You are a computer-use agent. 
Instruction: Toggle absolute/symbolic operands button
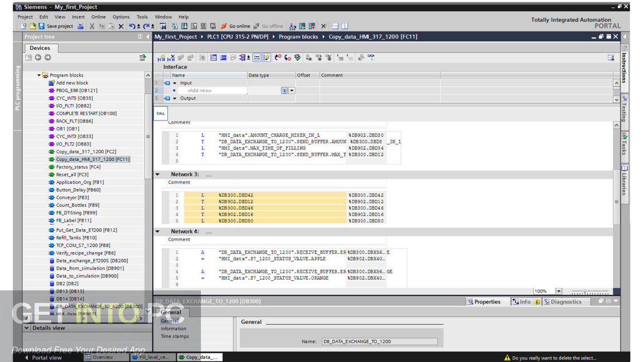pos(243,57)
